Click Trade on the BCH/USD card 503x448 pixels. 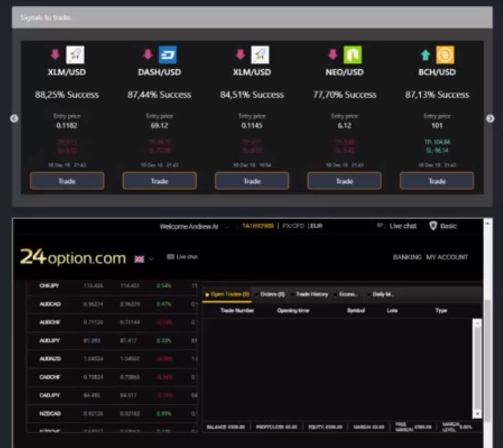(x=437, y=181)
